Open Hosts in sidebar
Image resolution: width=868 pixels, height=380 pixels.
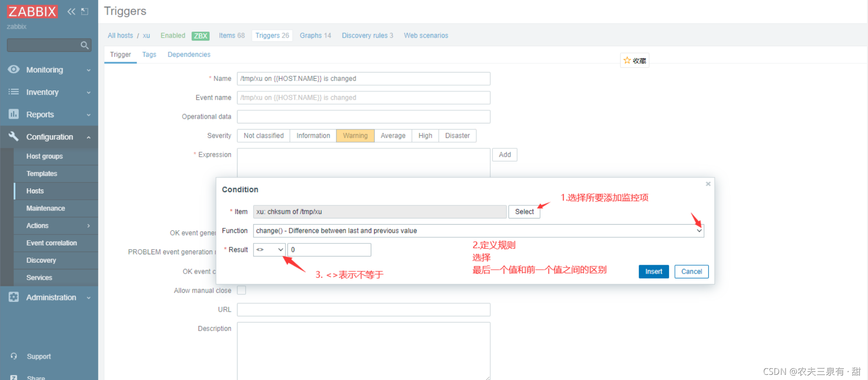click(56, 191)
